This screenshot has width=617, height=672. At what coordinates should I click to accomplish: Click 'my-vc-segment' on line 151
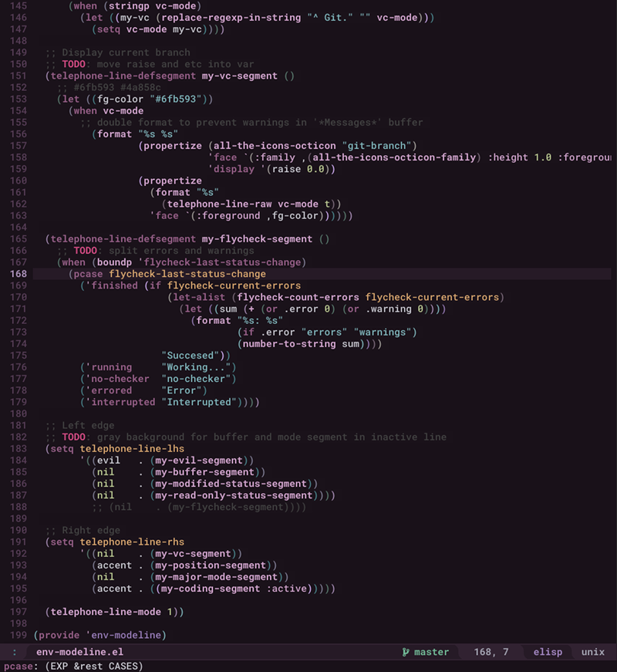[x=240, y=76]
